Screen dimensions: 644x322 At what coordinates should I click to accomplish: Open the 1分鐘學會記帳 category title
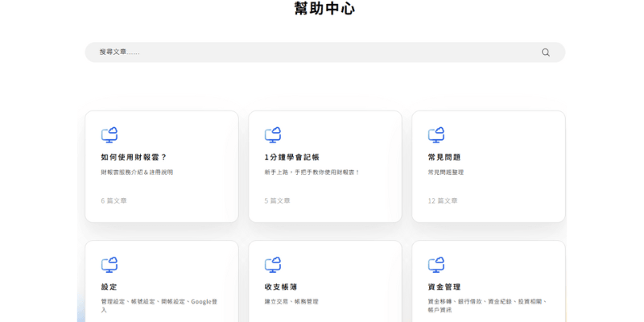click(x=291, y=157)
